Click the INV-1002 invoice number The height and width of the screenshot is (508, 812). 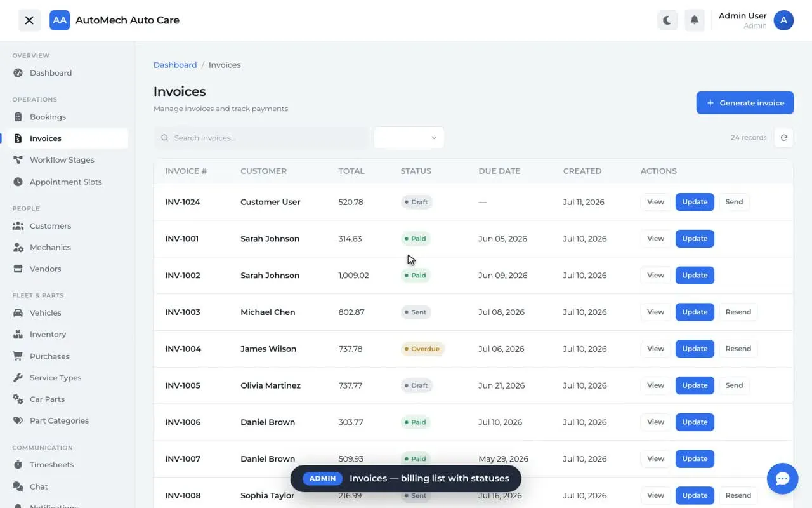[x=183, y=276]
